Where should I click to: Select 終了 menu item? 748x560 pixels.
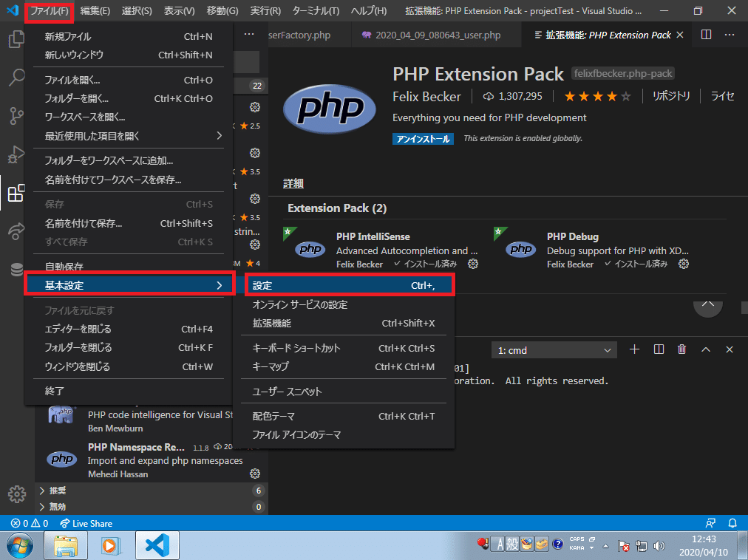[129, 391]
